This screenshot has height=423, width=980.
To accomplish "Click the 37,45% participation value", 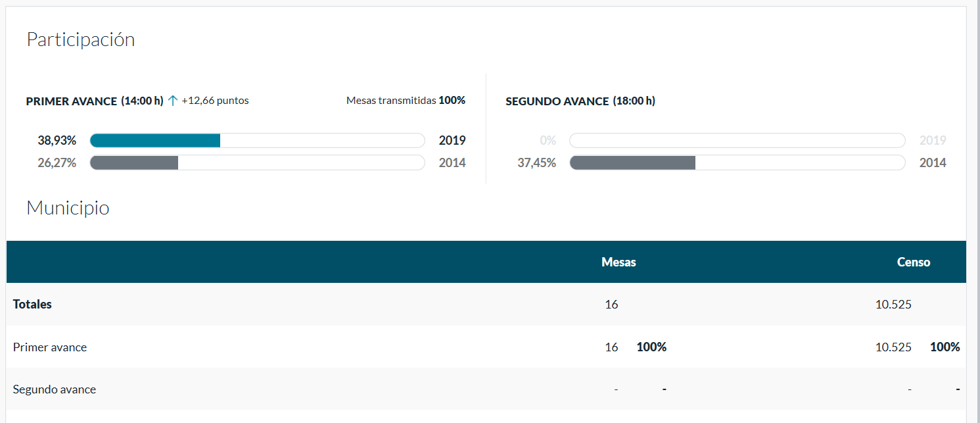I will [x=536, y=163].
